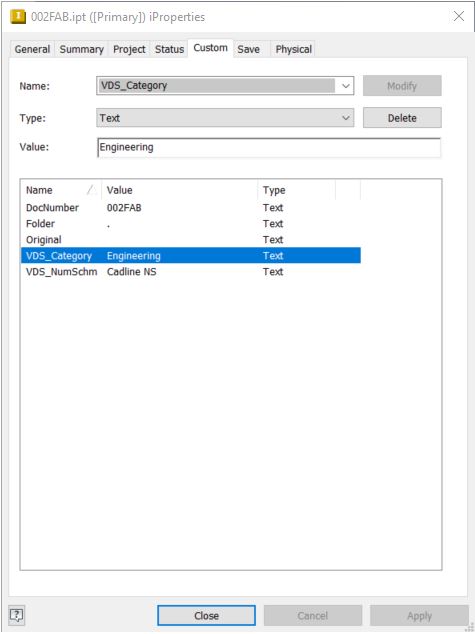Click the Delete button
475x634 pixels.
tap(402, 118)
